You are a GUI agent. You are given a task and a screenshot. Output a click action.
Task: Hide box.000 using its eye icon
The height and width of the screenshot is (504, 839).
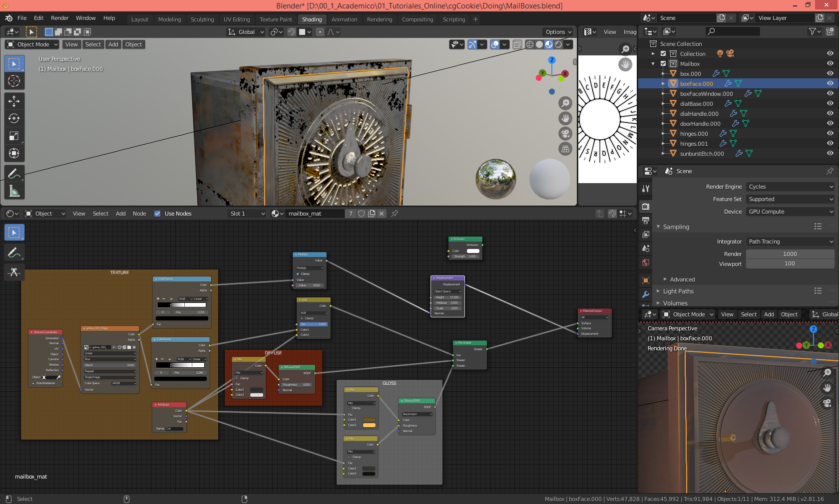pyautogui.click(x=830, y=74)
